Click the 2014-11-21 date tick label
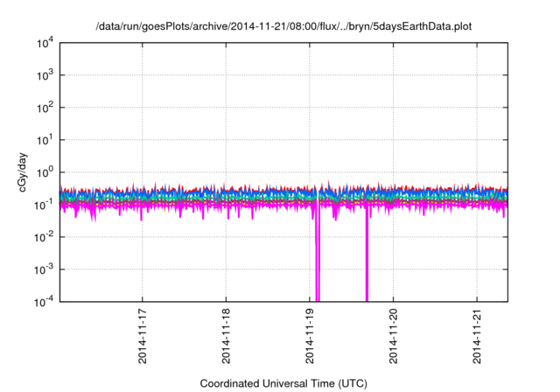The image size is (560, 392). 477,336
